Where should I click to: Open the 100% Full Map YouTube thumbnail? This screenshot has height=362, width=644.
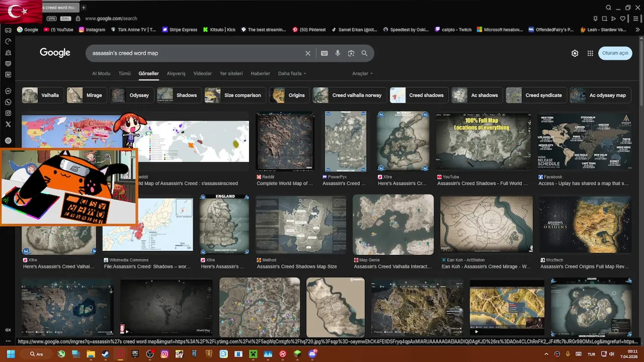(x=483, y=141)
